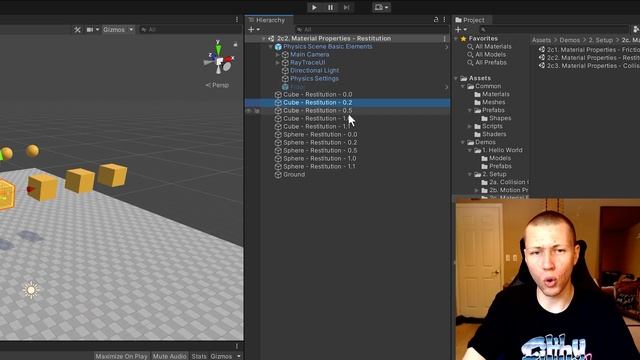
Task: Click the red X axis of the orientation gizmo
Action: (228, 59)
